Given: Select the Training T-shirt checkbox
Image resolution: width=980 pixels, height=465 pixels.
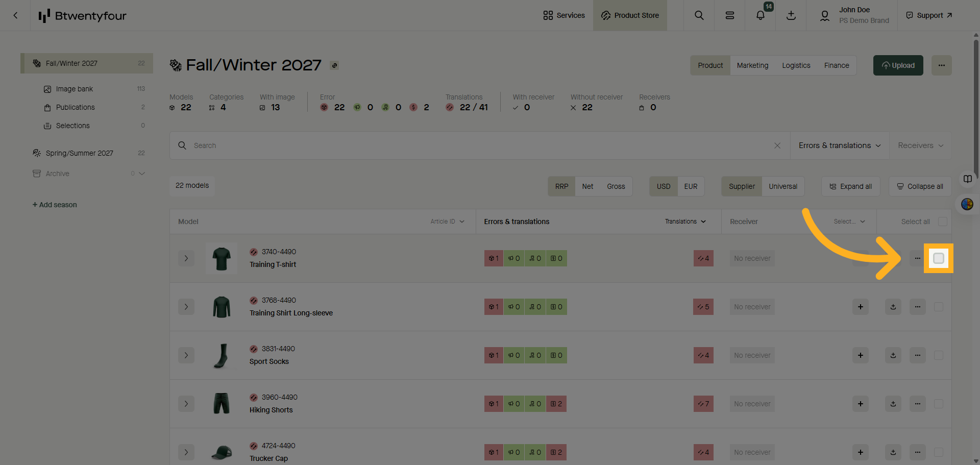Looking at the screenshot, I should coord(939,258).
